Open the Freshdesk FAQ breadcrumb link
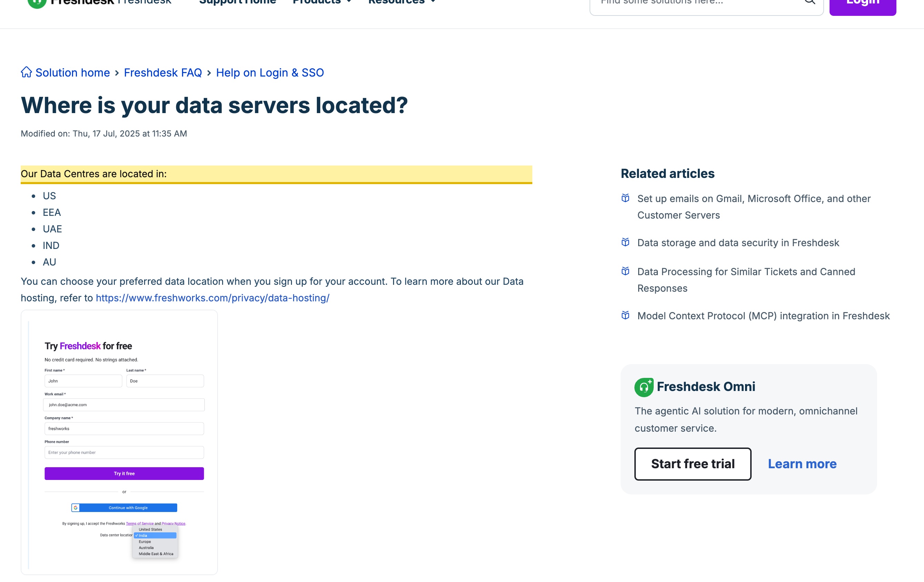The image size is (924, 582). 163,72
